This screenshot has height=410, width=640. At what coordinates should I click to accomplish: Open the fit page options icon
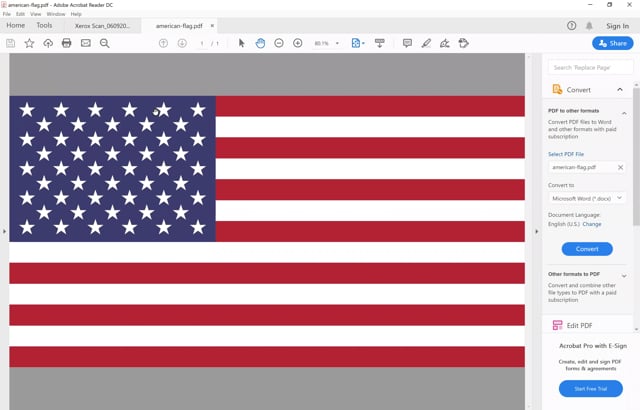[x=358, y=43]
